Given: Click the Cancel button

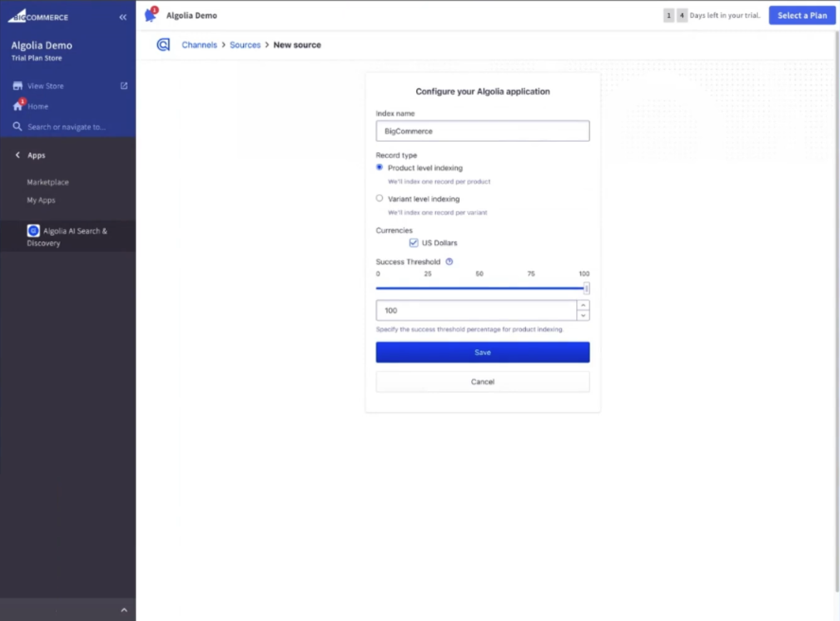Looking at the screenshot, I should [482, 381].
